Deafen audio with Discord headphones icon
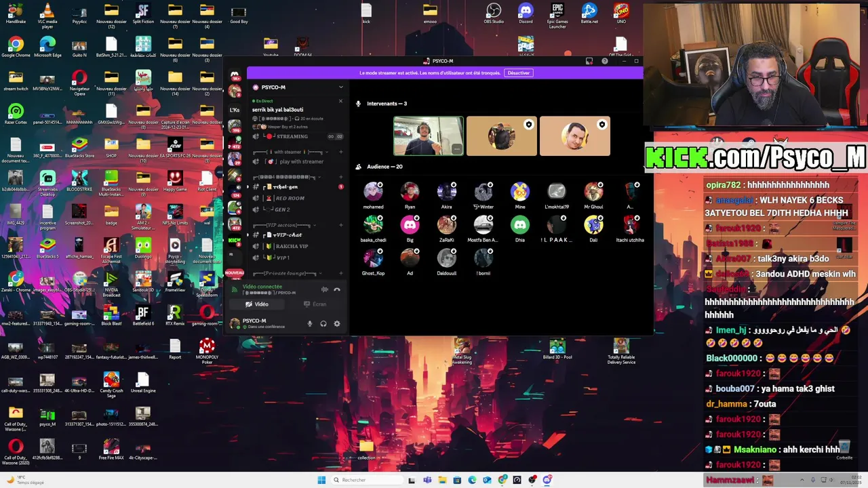This screenshot has width=868, height=488. pos(323,324)
